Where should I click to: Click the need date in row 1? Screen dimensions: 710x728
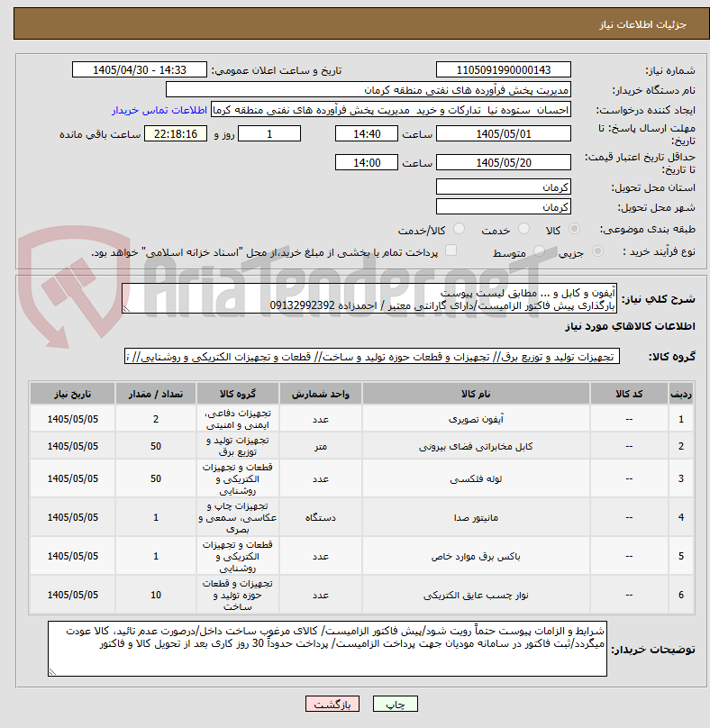(x=72, y=419)
